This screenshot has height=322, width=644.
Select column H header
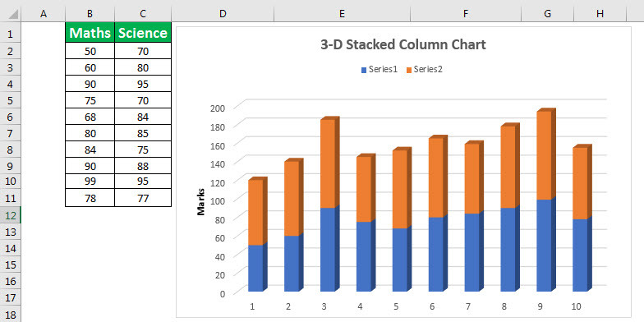[x=600, y=13]
